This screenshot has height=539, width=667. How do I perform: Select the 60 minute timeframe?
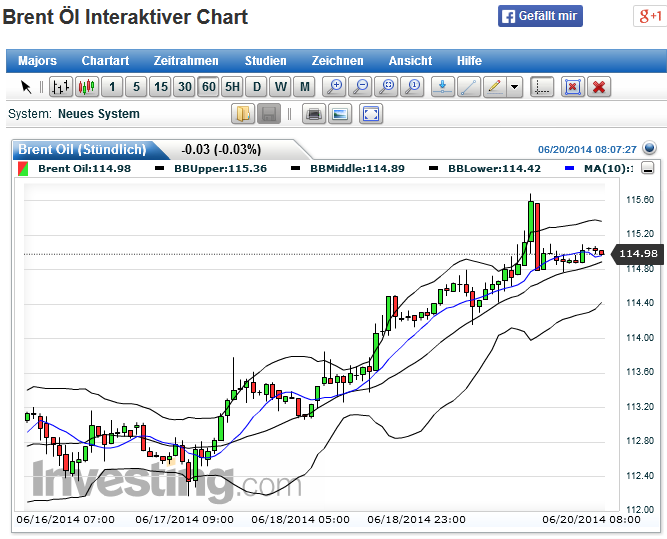208,87
